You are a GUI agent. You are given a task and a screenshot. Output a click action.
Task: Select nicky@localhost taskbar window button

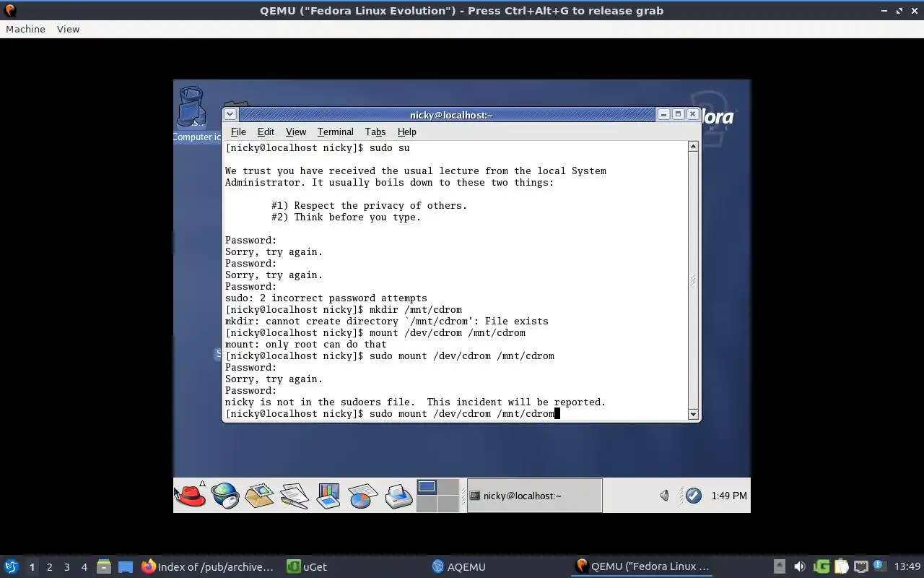pyautogui.click(x=534, y=496)
